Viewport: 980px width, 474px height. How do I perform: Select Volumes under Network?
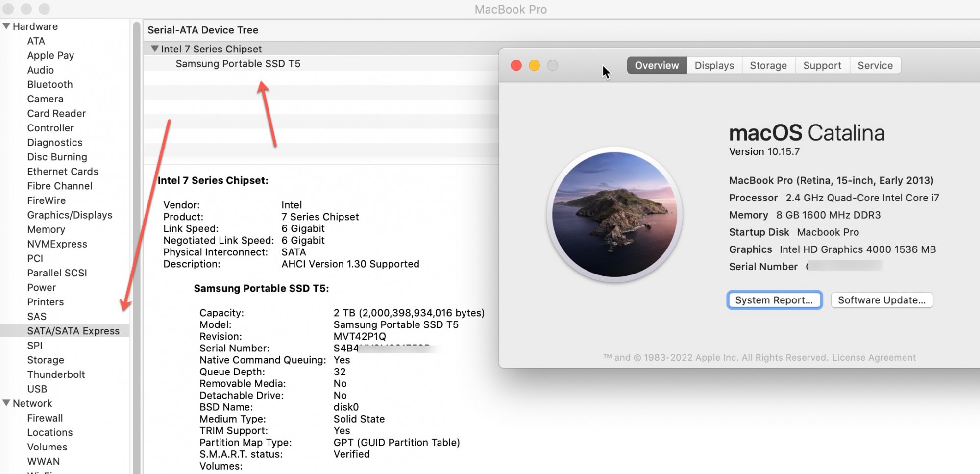point(47,447)
